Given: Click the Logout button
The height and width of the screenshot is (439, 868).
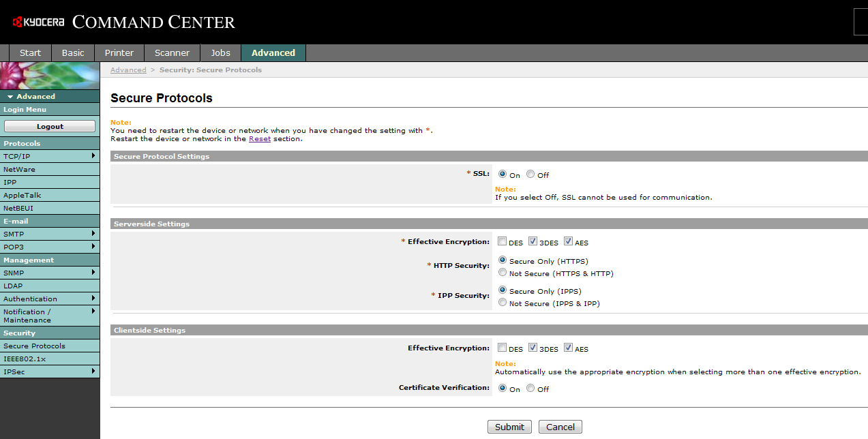Looking at the screenshot, I should click(49, 125).
